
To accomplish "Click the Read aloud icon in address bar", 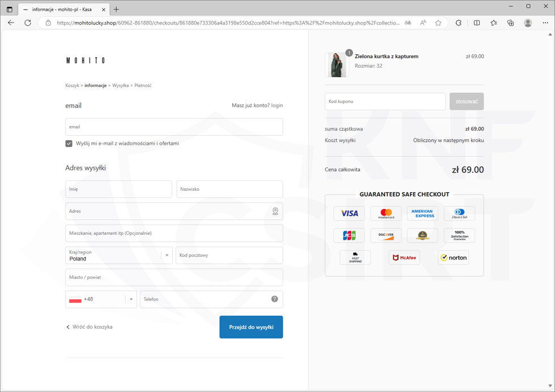I will tap(423, 23).
